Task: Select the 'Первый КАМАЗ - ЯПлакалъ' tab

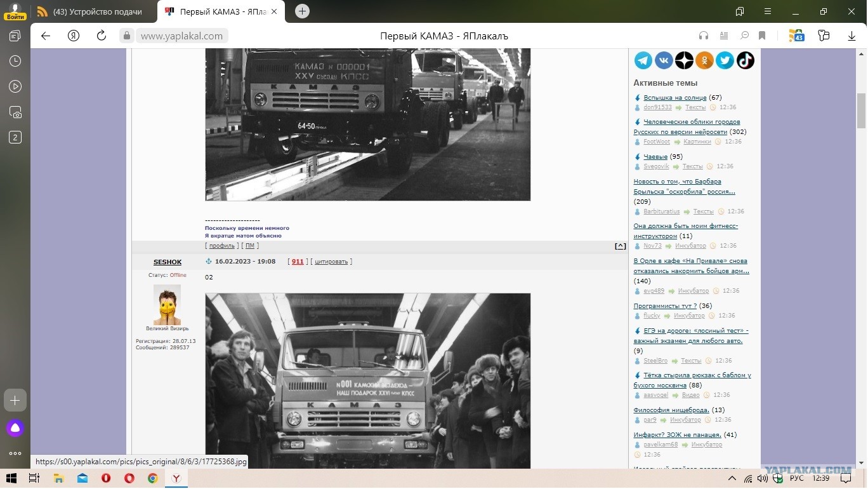Action: click(x=221, y=11)
